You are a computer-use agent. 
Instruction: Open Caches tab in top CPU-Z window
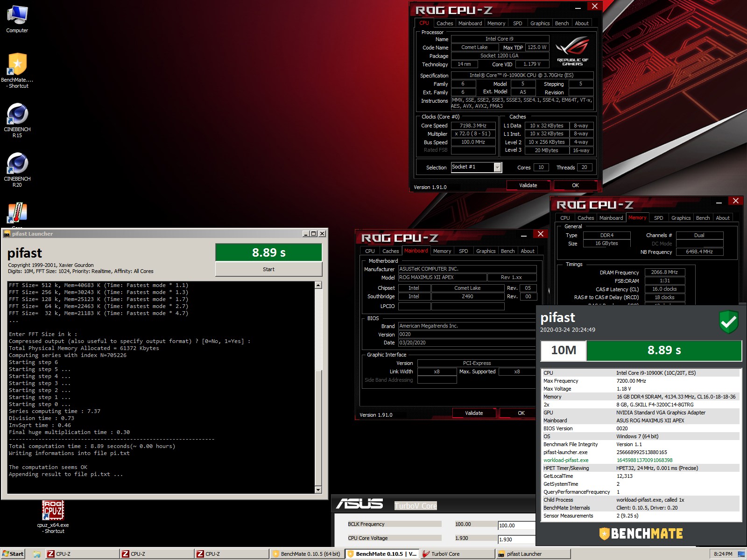click(x=444, y=23)
